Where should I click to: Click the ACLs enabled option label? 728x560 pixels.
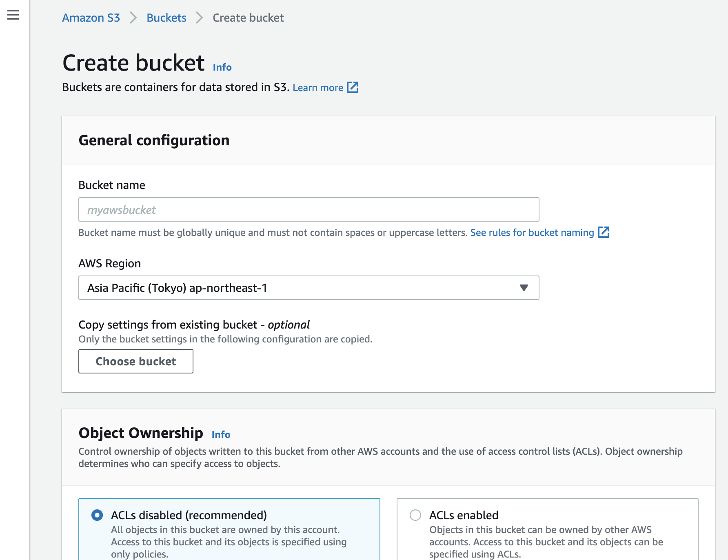[463, 515]
